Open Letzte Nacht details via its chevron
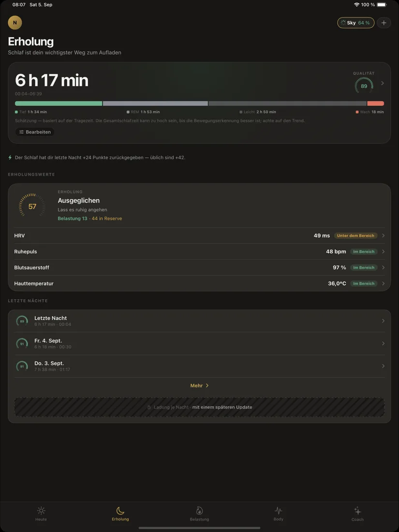The height and width of the screenshot is (532, 399). tap(383, 321)
